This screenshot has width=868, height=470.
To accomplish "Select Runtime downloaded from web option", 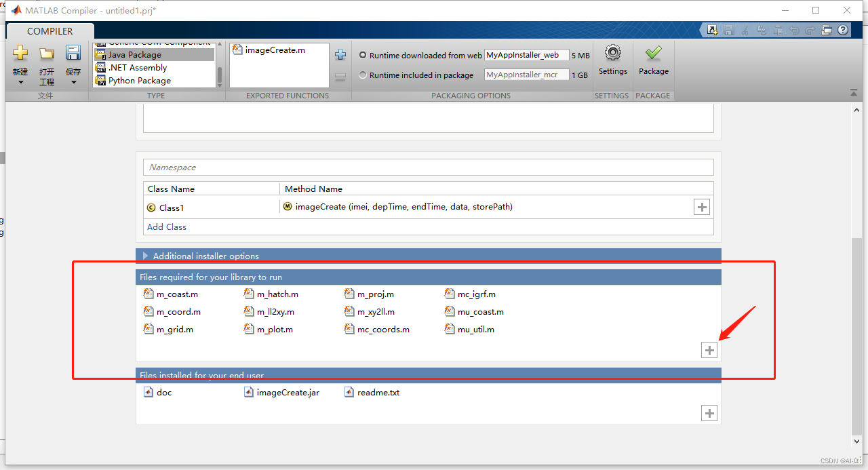I will pos(363,56).
